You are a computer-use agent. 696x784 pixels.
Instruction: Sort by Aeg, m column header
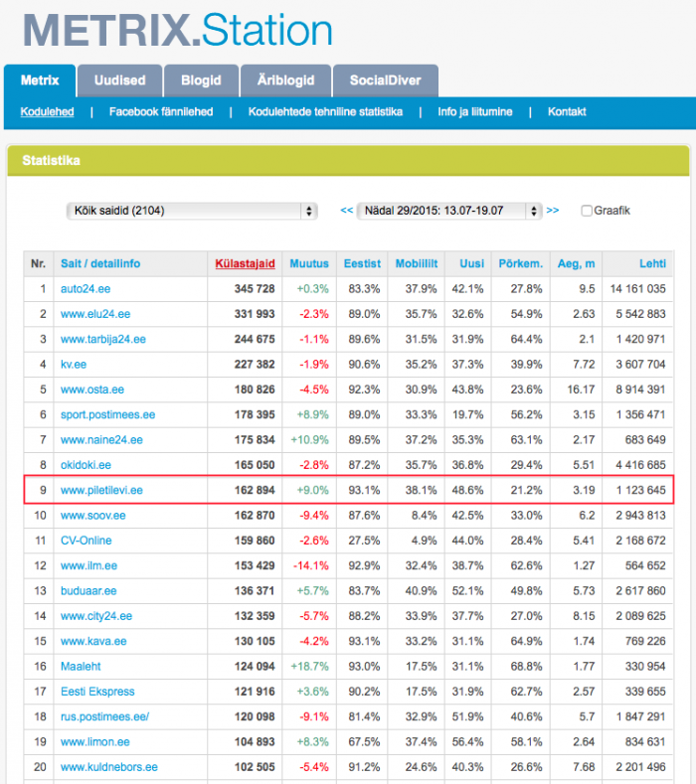click(576, 263)
